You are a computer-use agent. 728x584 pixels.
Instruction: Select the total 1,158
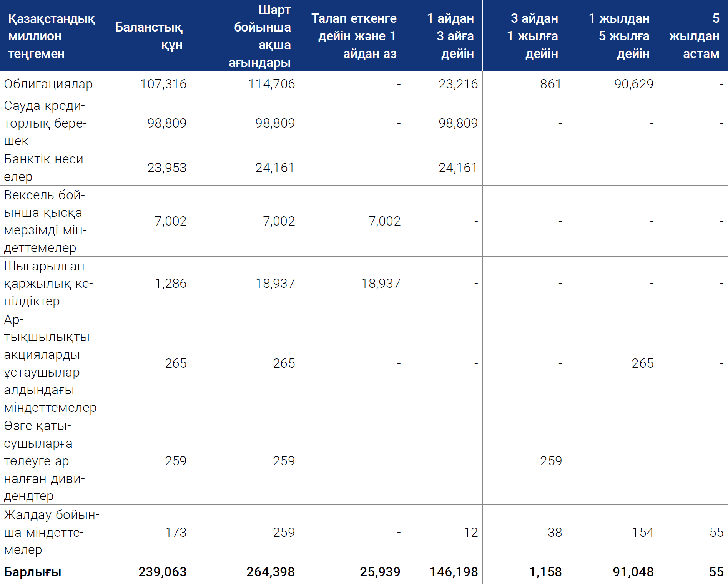(x=545, y=572)
